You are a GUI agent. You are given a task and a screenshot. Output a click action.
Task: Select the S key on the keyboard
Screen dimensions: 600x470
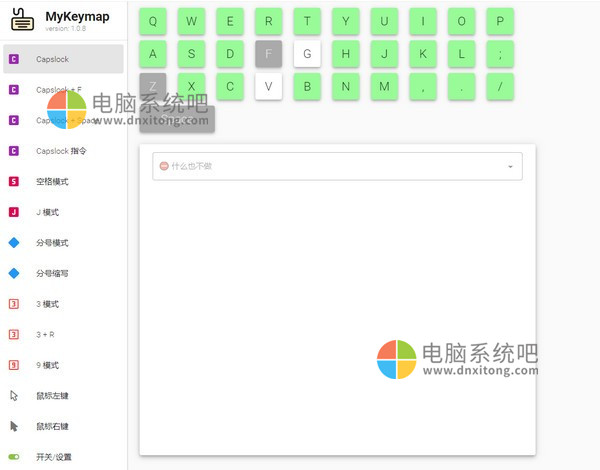(x=191, y=54)
